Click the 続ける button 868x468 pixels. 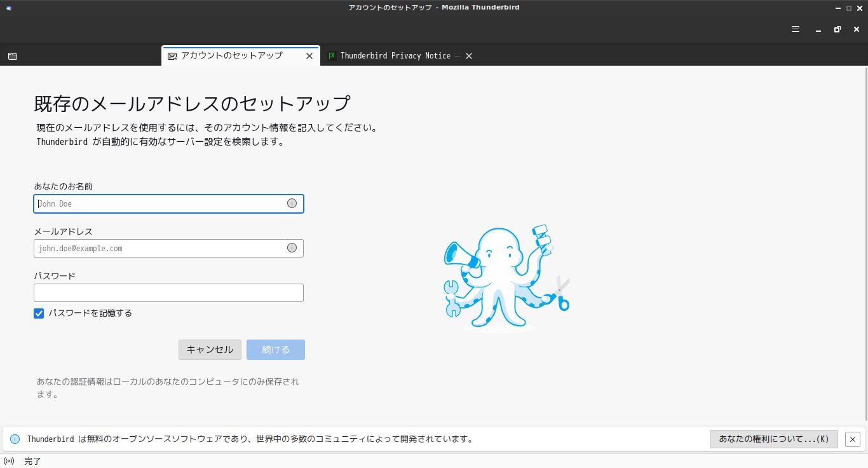pyautogui.click(x=276, y=350)
